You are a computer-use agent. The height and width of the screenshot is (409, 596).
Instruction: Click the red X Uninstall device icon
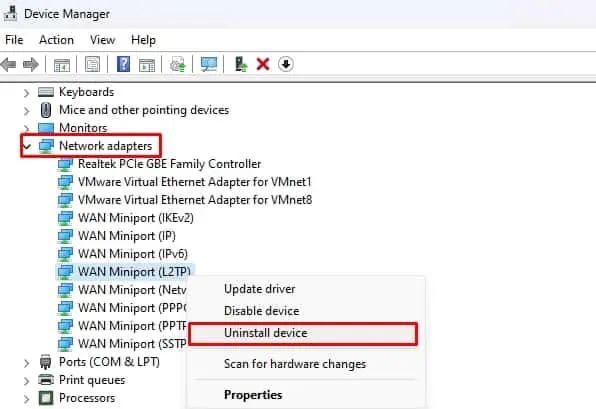(x=263, y=64)
